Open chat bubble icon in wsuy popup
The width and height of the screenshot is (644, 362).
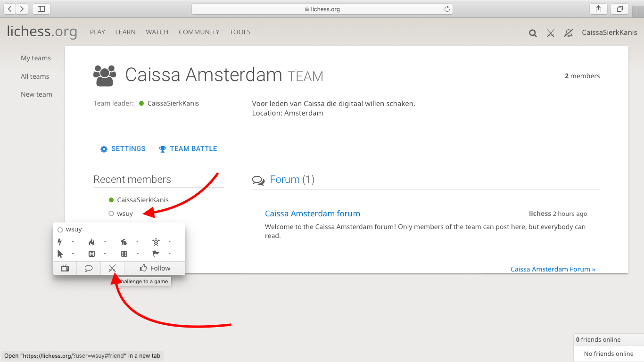click(x=89, y=268)
